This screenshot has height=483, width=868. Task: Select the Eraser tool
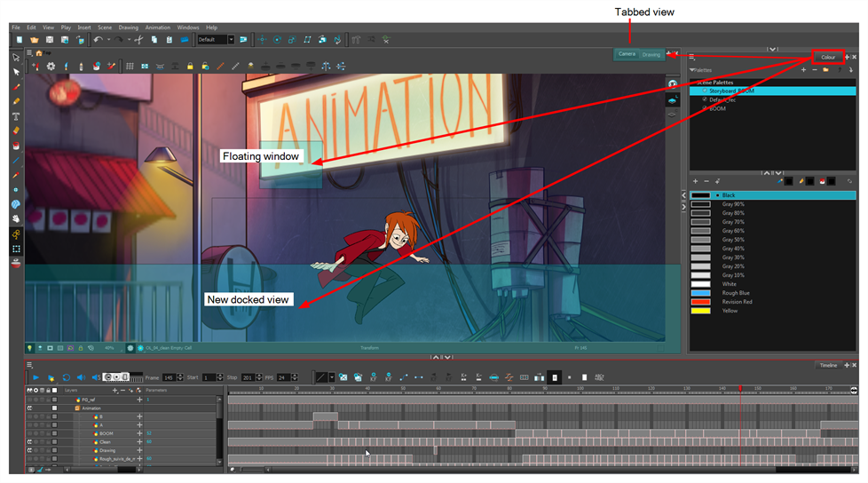pos(16,131)
